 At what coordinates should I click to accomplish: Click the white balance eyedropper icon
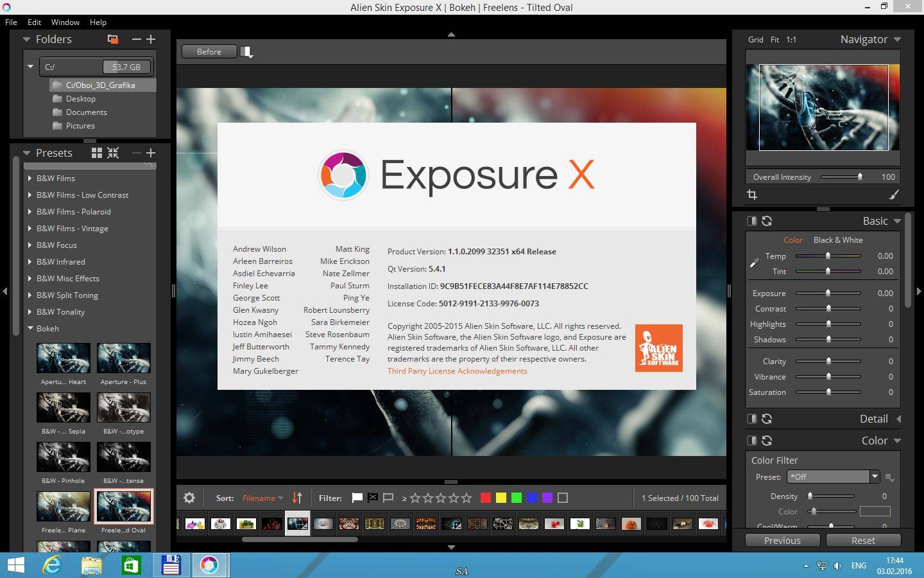point(755,263)
